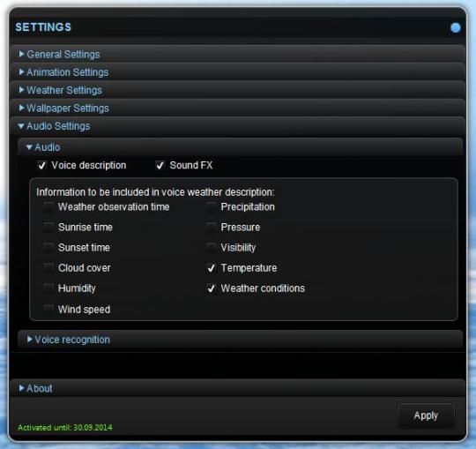Expand the Voice recognition subsection
476x449 pixels.
click(241, 340)
